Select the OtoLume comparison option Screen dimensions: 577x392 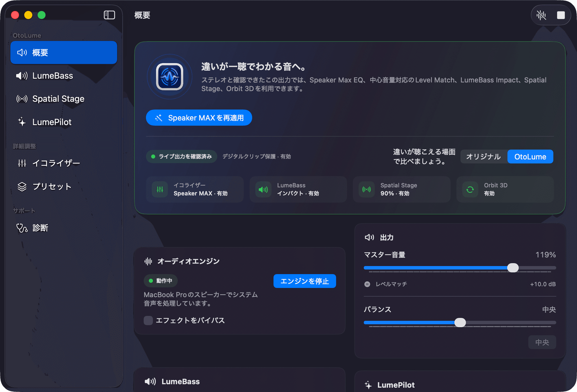point(530,157)
